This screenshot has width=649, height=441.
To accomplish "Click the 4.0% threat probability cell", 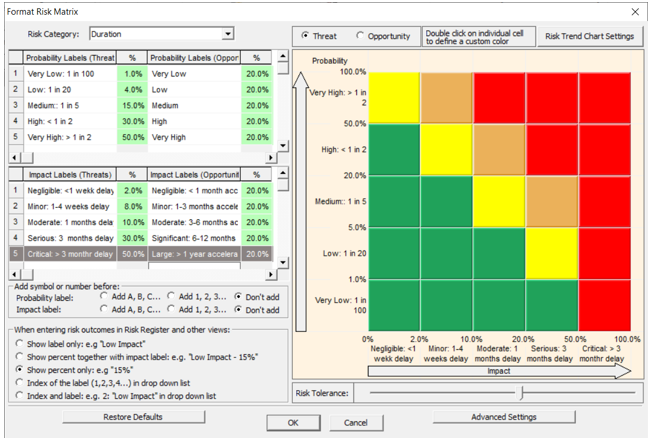I will click(x=132, y=89).
